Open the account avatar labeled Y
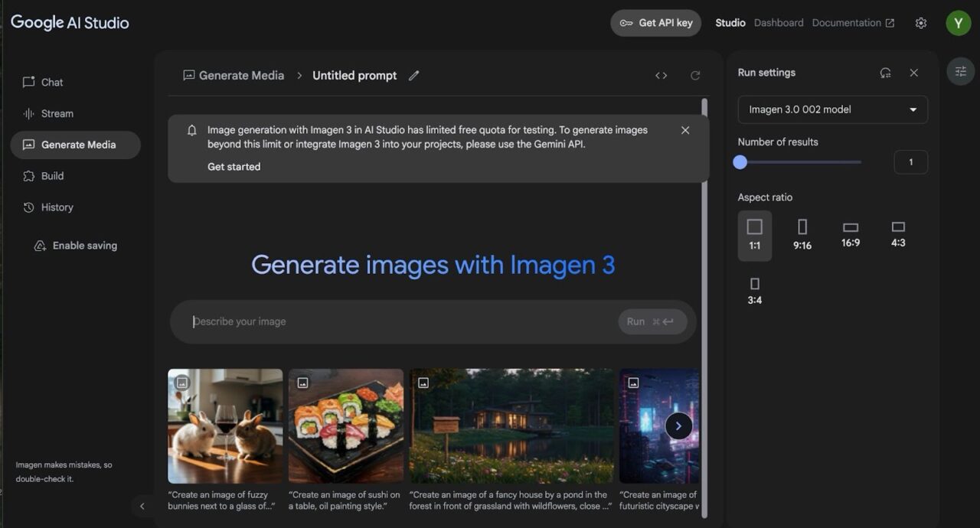The image size is (980, 528). [959, 23]
